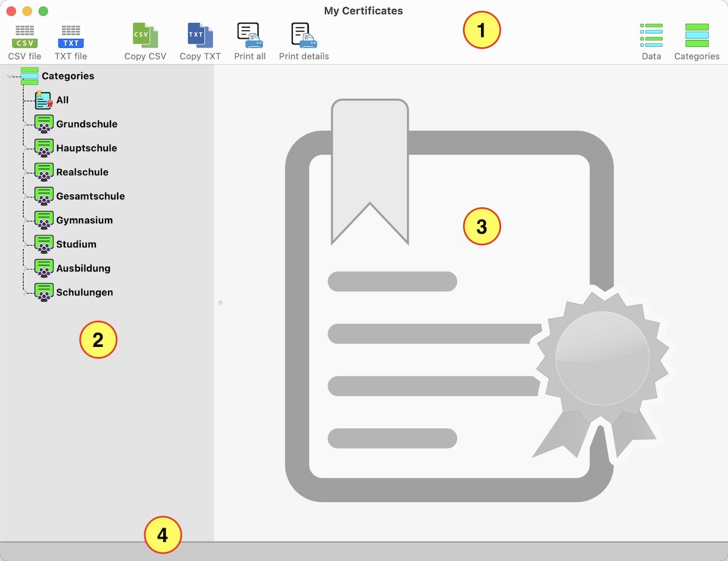This screenshot has width=728, height=561.
Task: Select the 'Ausbildung' tree label
Action: (83, 268)
